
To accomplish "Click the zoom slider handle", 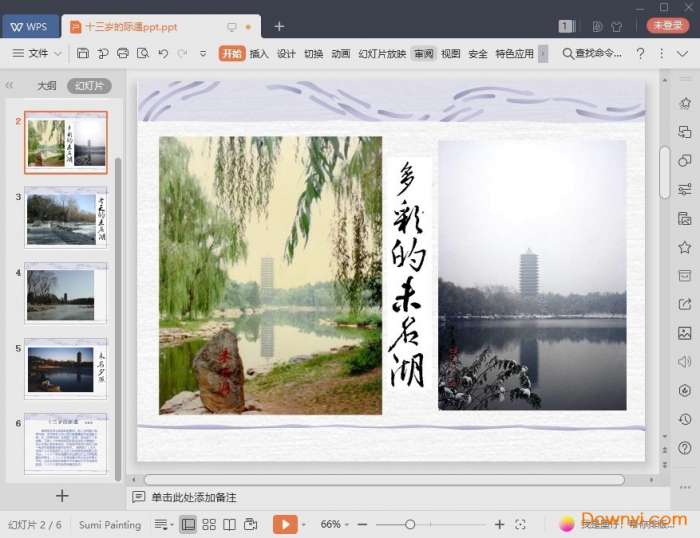I will click(x=410, y=524).
